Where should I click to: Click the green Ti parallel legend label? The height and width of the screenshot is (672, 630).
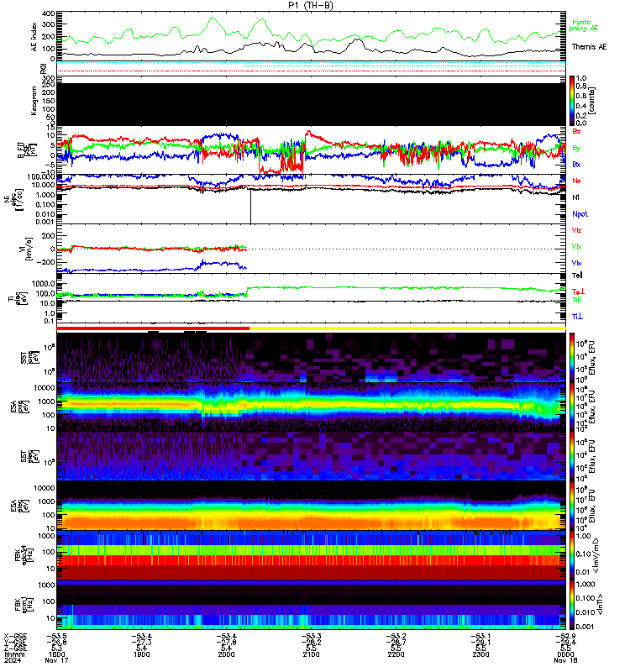[576, 300]
